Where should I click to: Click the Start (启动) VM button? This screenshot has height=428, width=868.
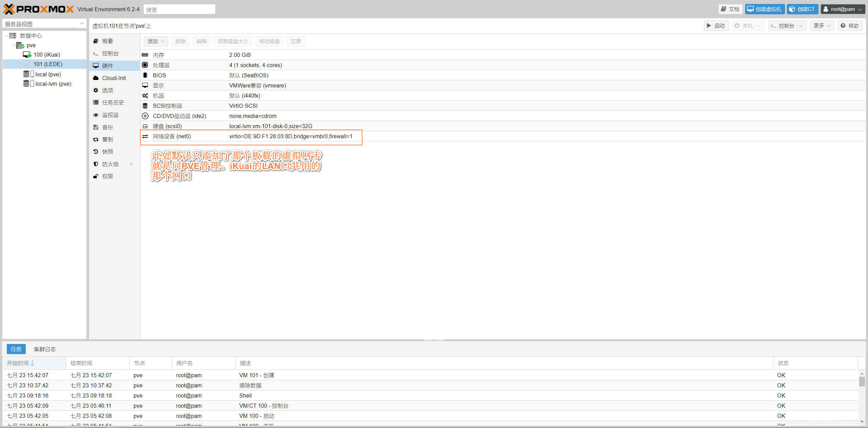click(716, 26)
